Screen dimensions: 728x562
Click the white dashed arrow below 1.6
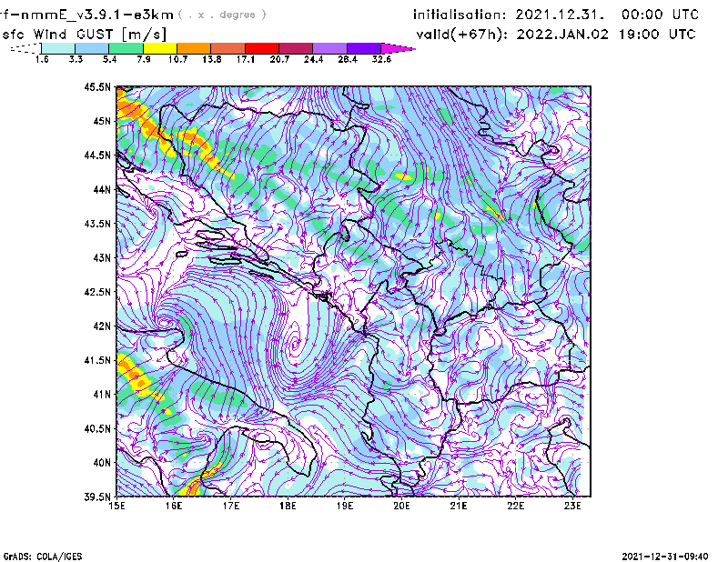(25, 48)
